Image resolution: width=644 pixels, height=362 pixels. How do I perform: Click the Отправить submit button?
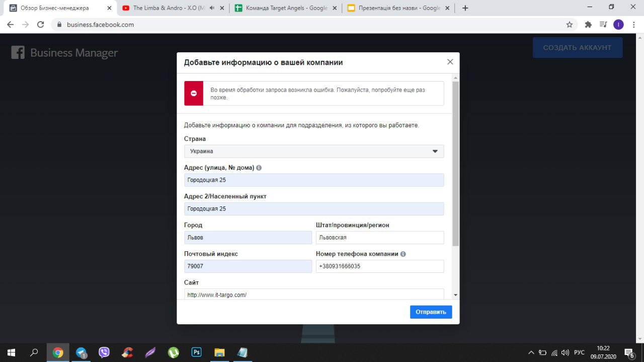coord(431,312)
